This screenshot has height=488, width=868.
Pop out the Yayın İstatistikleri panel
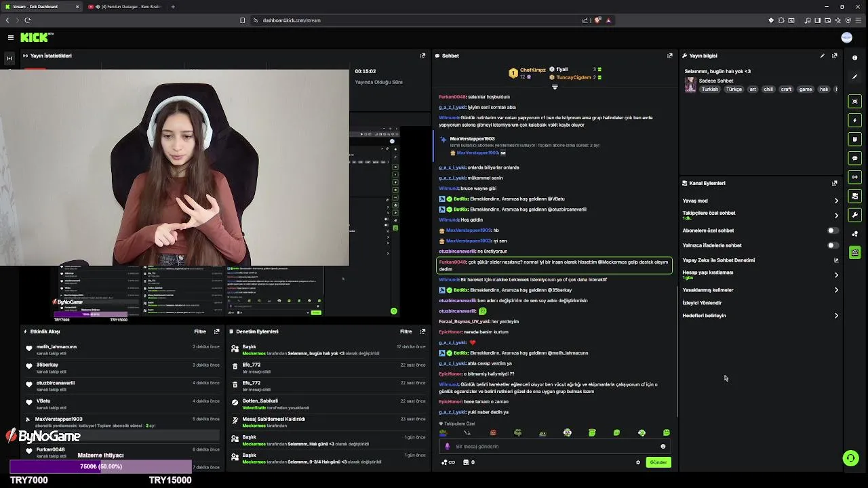tap(422, 56)
